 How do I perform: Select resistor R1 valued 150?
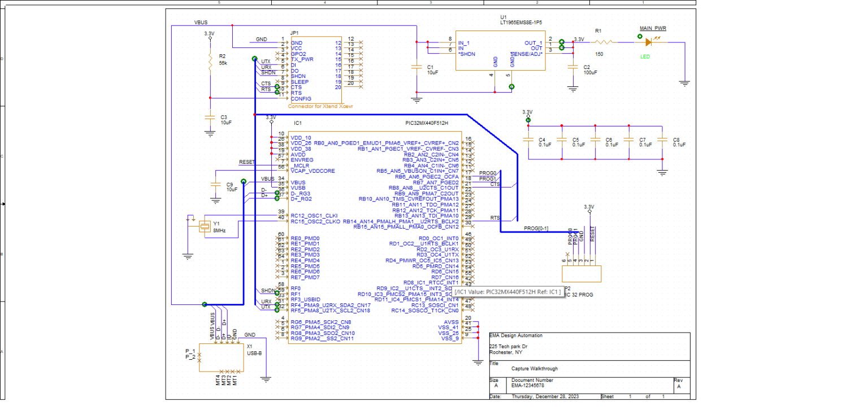tap(604, 42)
